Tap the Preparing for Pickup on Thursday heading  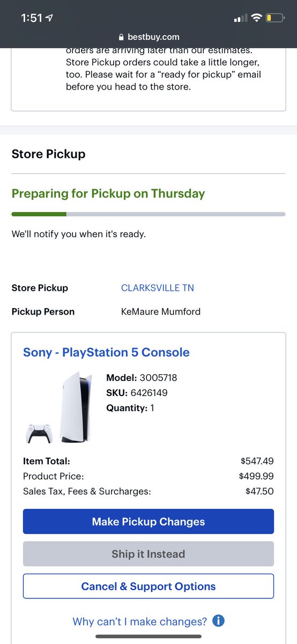108,194
